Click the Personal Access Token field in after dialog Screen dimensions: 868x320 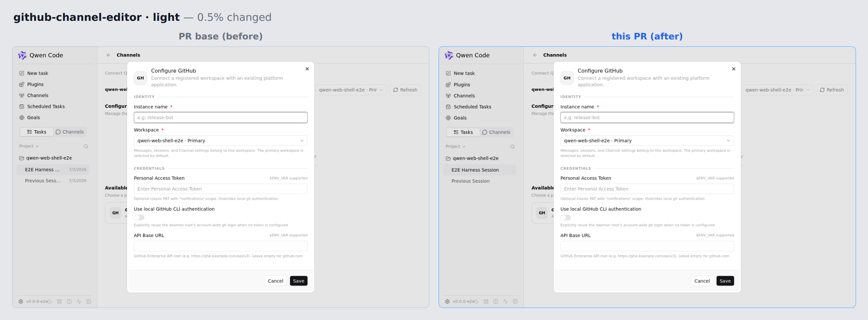[x=647, y=189]
